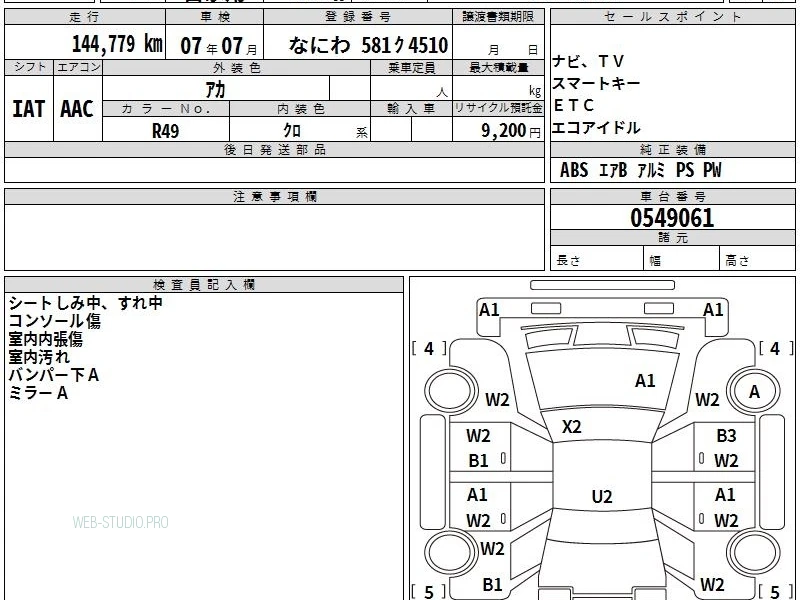This screenshot has height=600, width=800.
Task: Select interior color value クロ
Action: point(292,131)
